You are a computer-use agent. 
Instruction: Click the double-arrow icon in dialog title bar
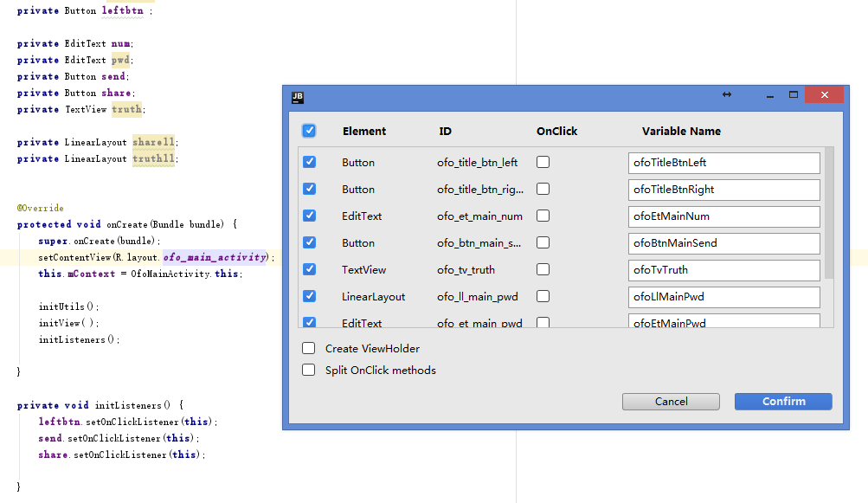click(727, 95)
